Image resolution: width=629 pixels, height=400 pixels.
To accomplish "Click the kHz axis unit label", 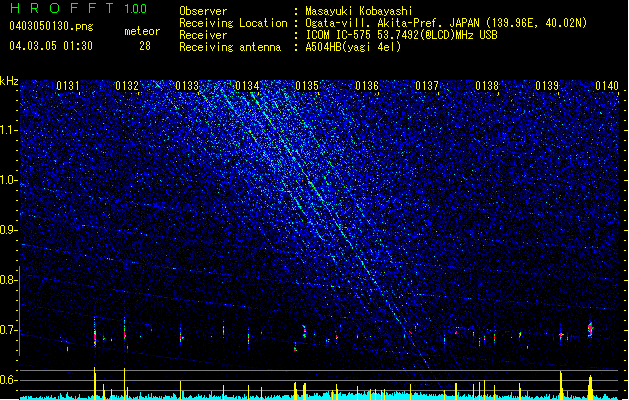I will point(9,81).
